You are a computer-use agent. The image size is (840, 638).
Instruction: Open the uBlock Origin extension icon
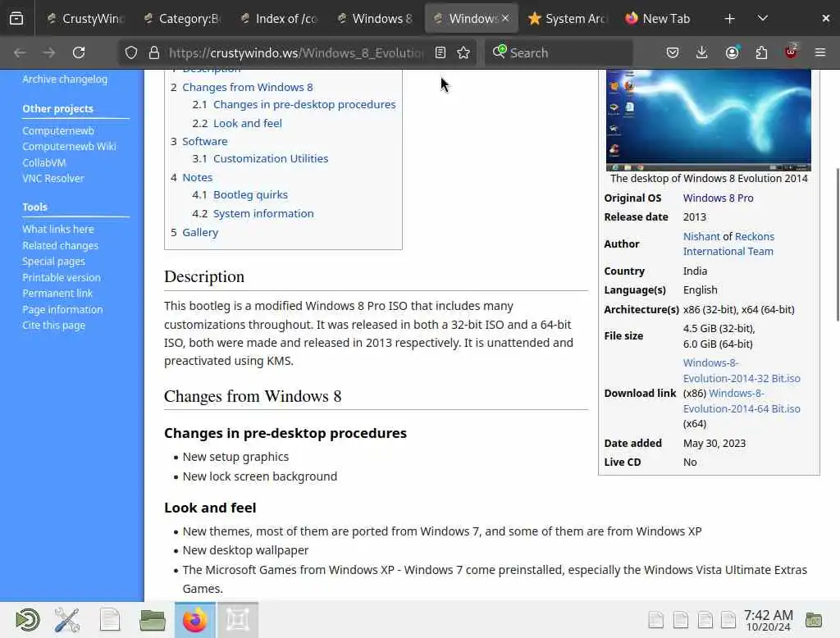pyautogui.click(x=791, y=52)
